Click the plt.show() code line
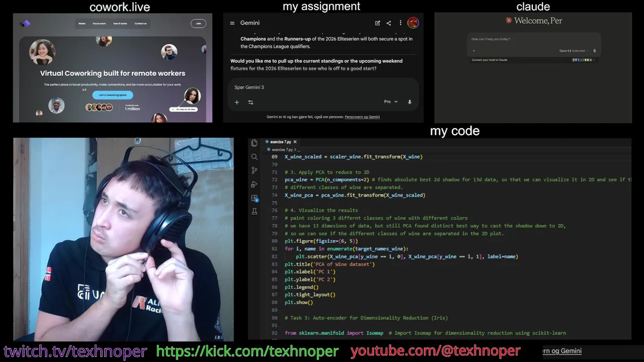 click(299, 302)
